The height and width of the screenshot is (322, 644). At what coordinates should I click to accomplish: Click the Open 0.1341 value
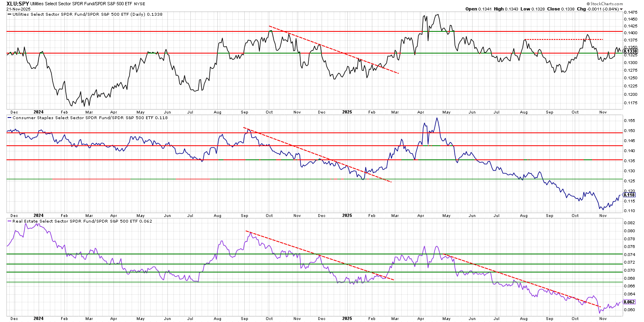pos(479,9)
